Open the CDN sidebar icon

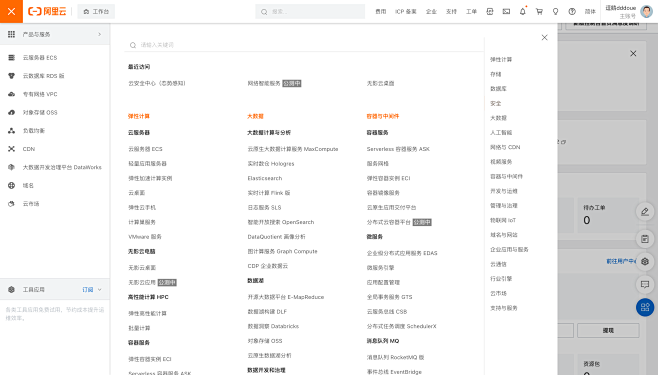click(x=11, y=149)
